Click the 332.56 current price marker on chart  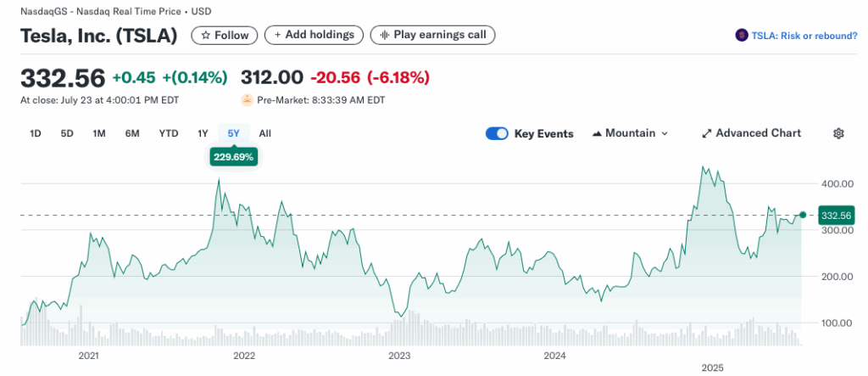click(x=835, y=216)
